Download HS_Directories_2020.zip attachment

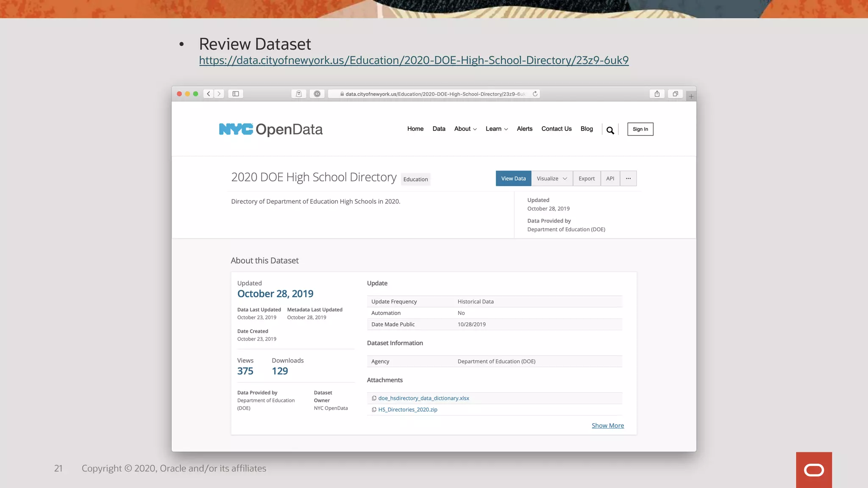point(408,410)
